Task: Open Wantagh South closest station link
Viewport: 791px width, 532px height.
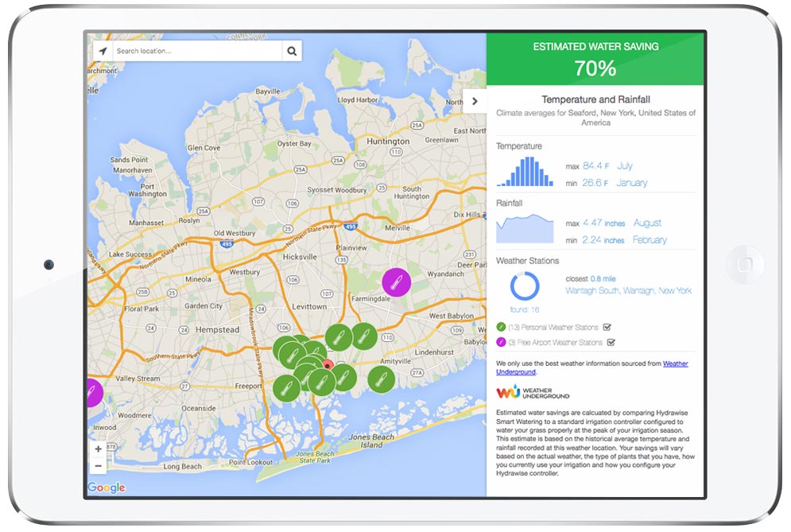Action: pyautogui.click(x=628, y=291)
